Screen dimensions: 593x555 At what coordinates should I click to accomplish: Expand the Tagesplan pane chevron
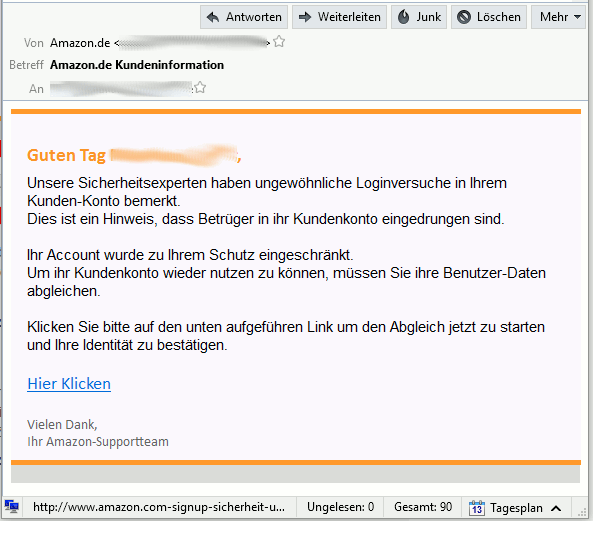tap(556, 508)
